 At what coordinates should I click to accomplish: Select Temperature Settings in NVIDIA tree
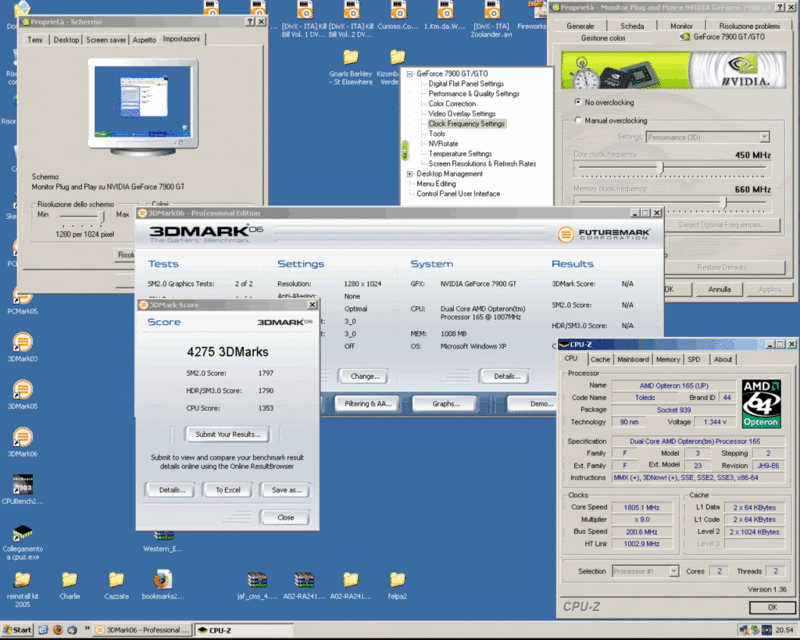coord(460,154)
